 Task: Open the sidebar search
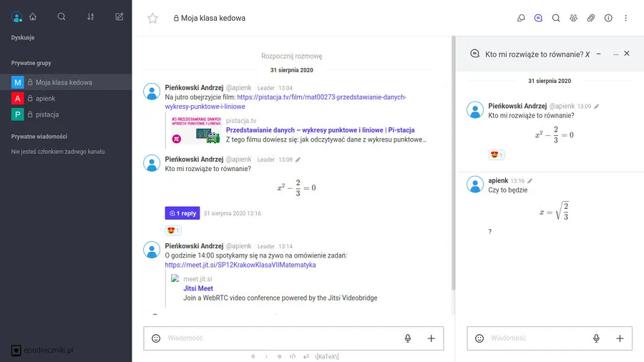pyautogui.click(x=62, y=16)
